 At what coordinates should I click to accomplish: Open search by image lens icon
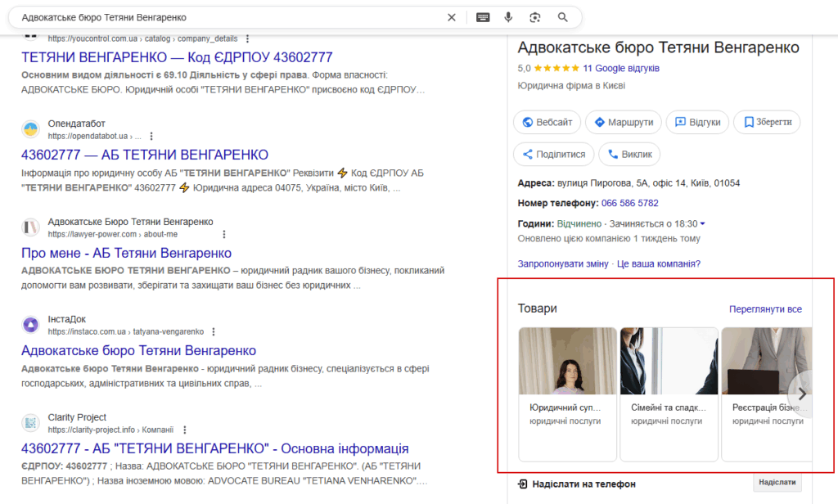pyautogui.click(x=535, y=17)
